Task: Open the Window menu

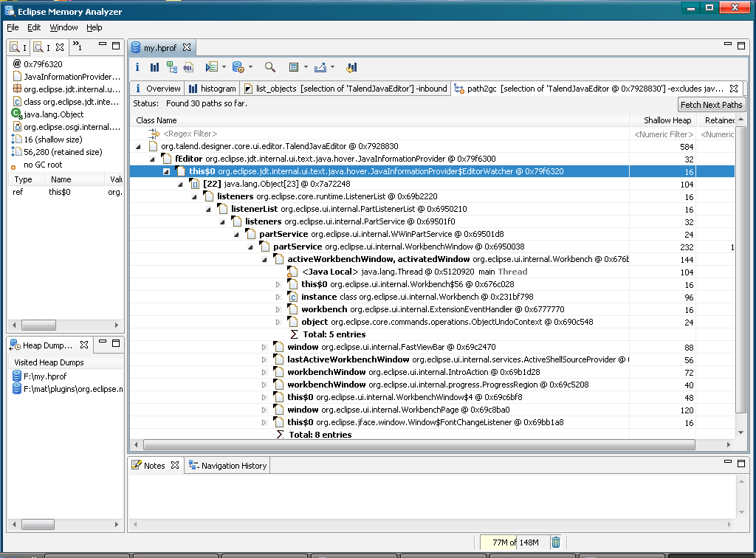Action: [63, 27]
